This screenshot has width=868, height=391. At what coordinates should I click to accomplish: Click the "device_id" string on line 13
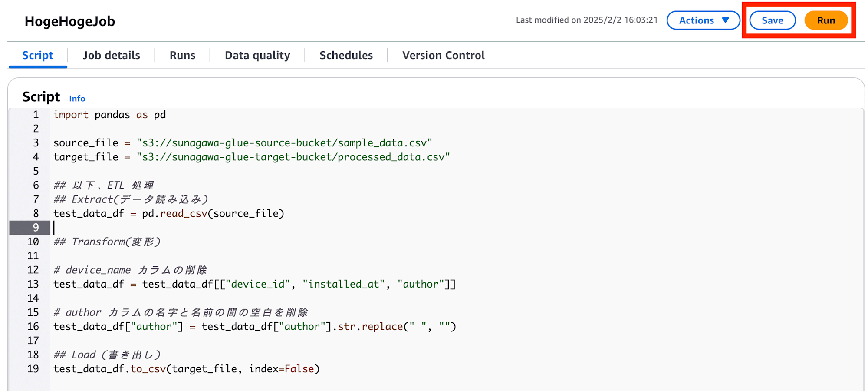click(258, 284)
